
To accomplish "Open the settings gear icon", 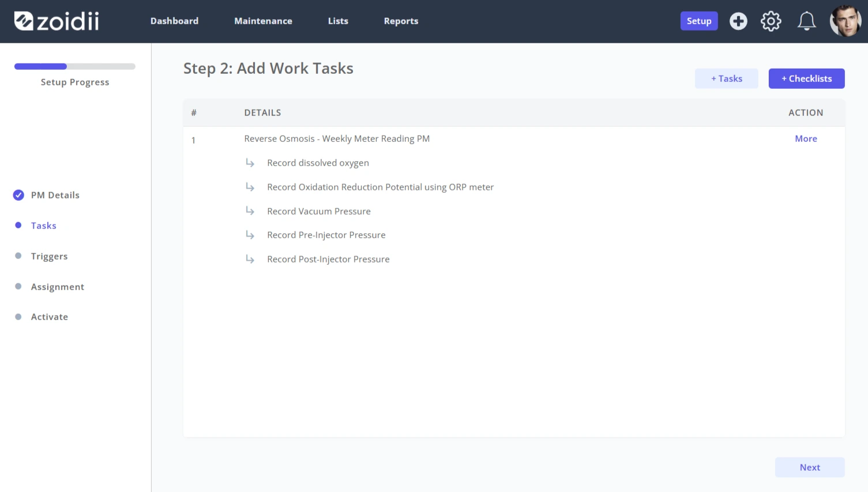I will pos(771,21).
